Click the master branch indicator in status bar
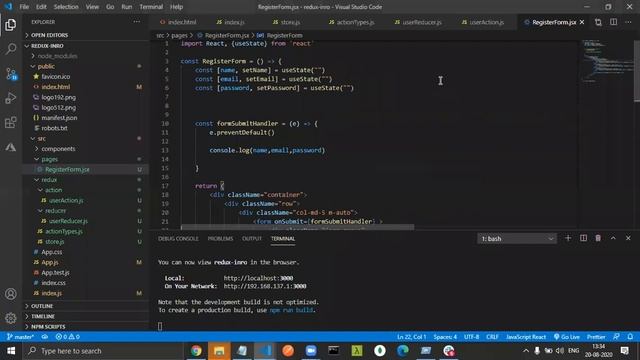Screen dimensions: 640x360 20,337
